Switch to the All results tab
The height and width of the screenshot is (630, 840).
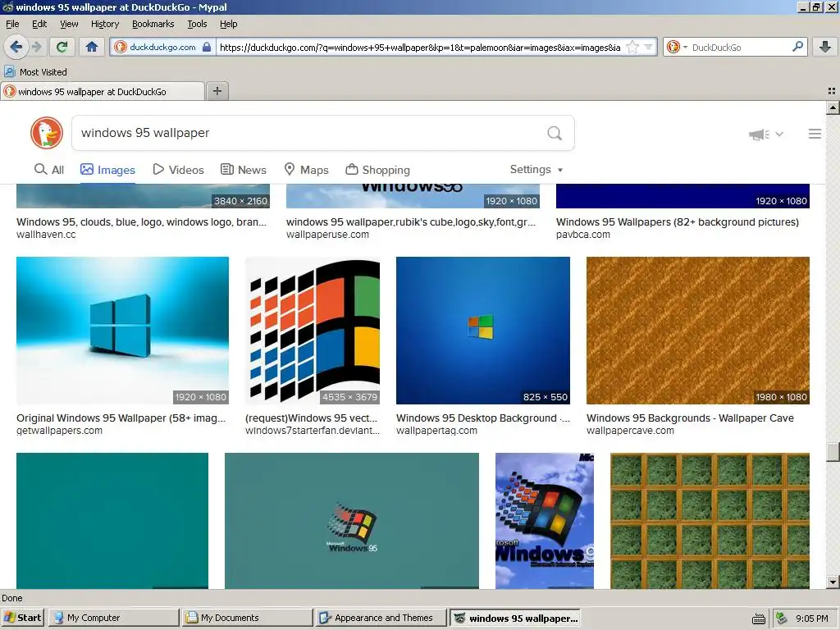[x=48, y=170]
